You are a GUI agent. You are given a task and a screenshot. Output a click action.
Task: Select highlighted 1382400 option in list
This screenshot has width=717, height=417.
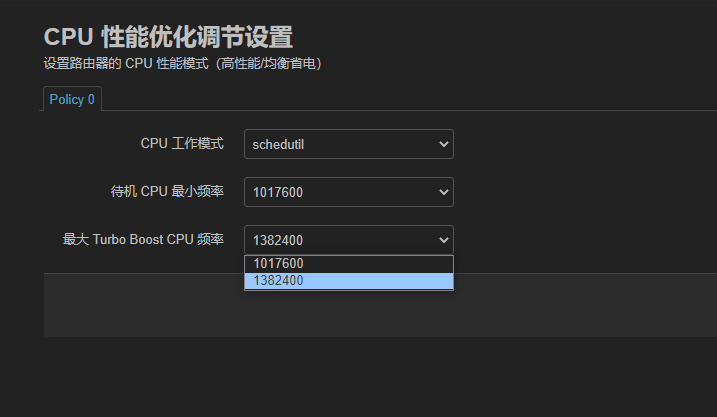pos(349,281)
